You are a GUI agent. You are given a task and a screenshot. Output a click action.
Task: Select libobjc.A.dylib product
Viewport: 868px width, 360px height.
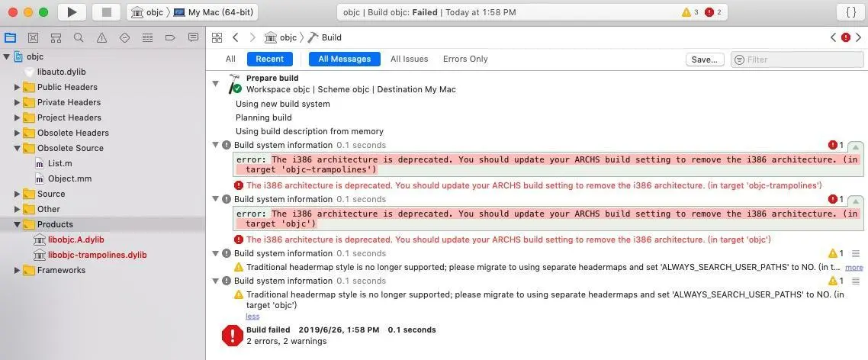click(76, 239)
